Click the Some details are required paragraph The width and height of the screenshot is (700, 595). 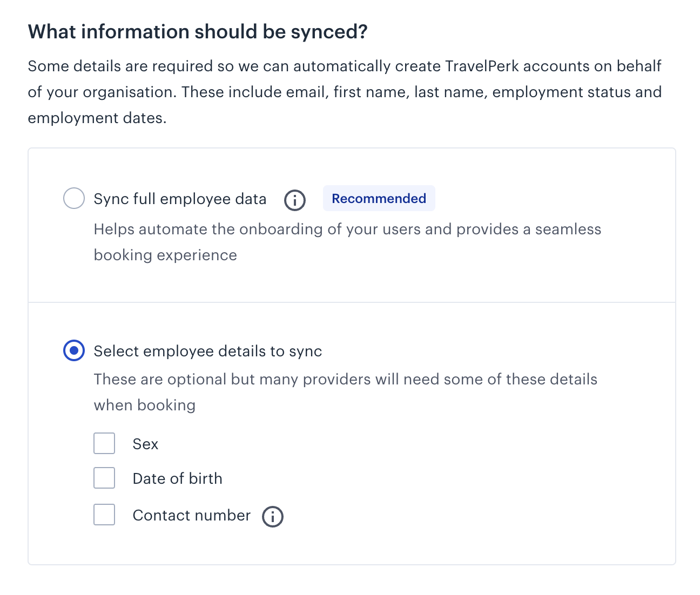click(x=345, y=92)
